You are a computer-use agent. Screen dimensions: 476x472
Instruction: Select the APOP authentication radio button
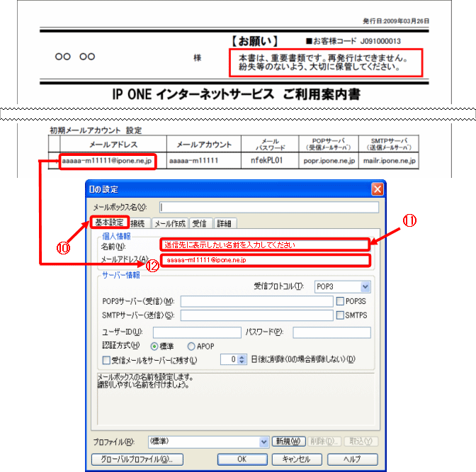pyautogui.click(x=191, y=347)
